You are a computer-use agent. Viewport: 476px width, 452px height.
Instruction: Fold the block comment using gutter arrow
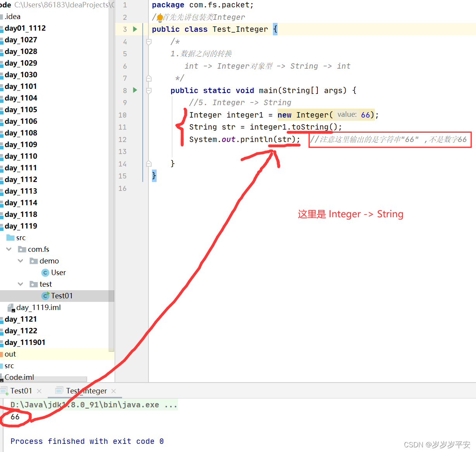coord(148,42)
